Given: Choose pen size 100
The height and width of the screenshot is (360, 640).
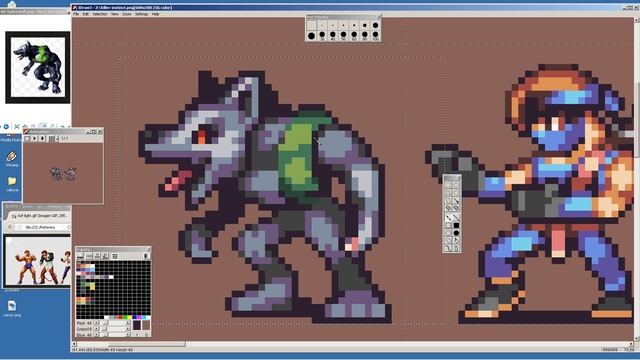Looking at the screenshot, I should pos(376,36).
